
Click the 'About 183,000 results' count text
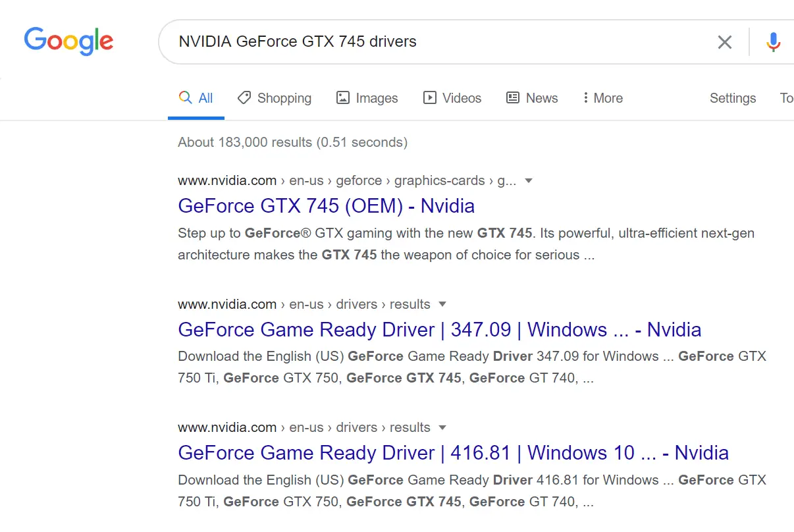coord(292,142)
